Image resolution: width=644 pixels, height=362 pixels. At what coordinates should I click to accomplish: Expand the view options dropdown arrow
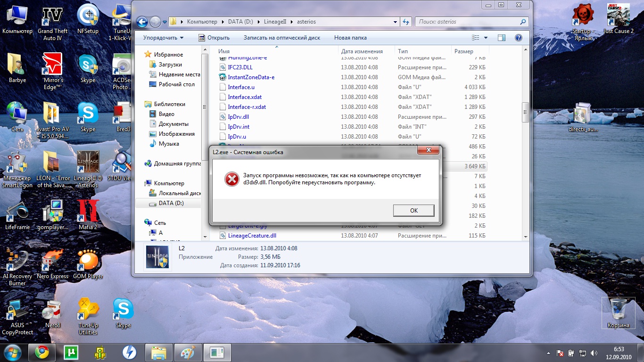click(486, 38)
